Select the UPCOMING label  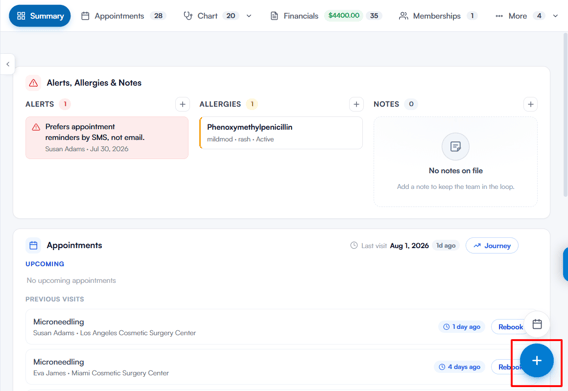(45, 264)
